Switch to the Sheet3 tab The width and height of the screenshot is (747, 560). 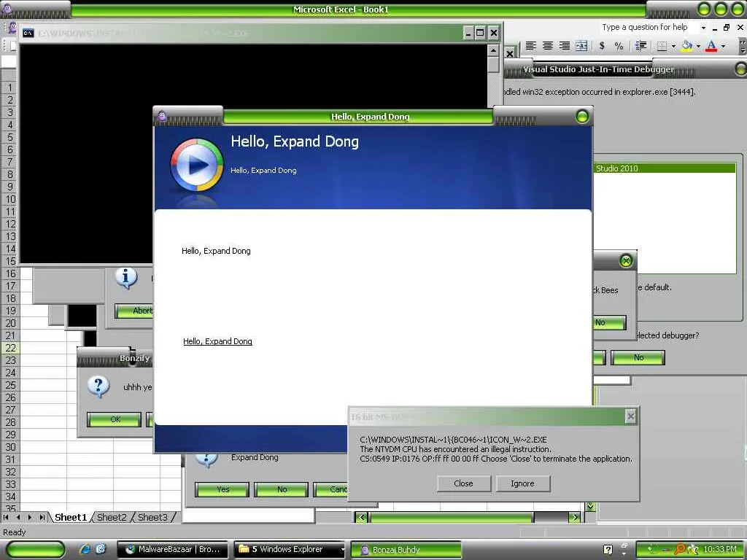pyautogui.click(x=152, y=517)
